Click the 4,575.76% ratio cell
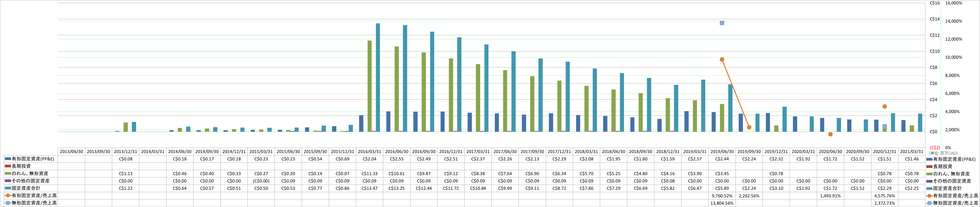Viewport: 980px width, 207px height. (885, 196)
